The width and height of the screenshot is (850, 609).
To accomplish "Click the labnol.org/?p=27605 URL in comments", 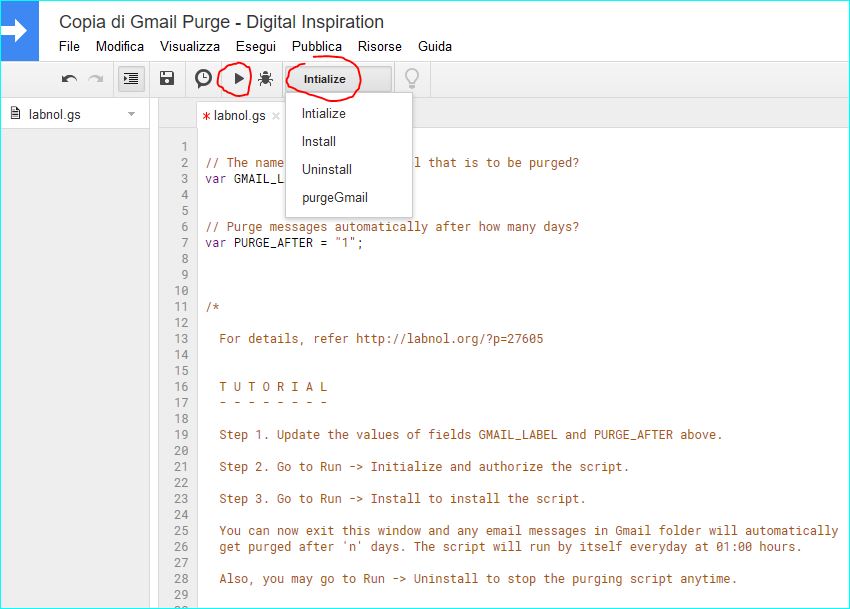I will pos(449,339).
